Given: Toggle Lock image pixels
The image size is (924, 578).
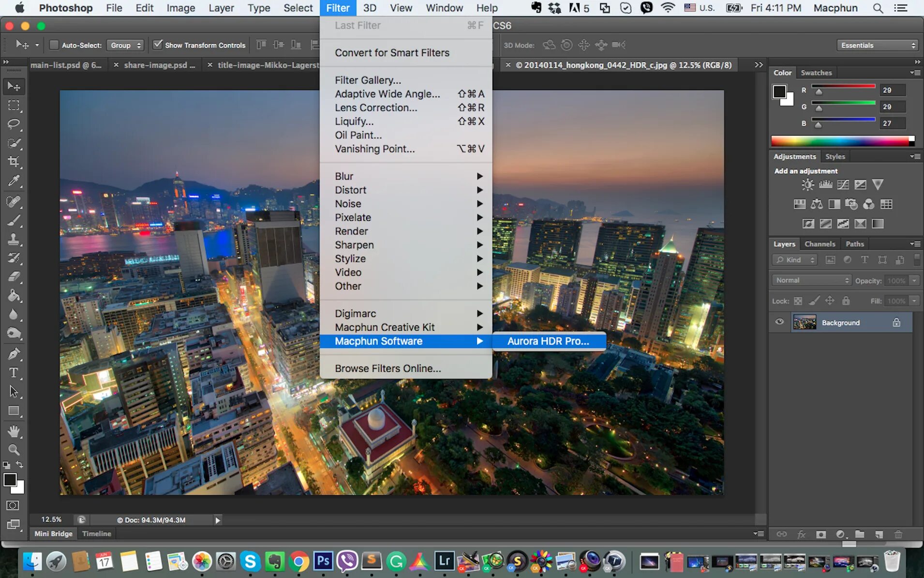Looking at the screenshot, I should coord(814,301).
